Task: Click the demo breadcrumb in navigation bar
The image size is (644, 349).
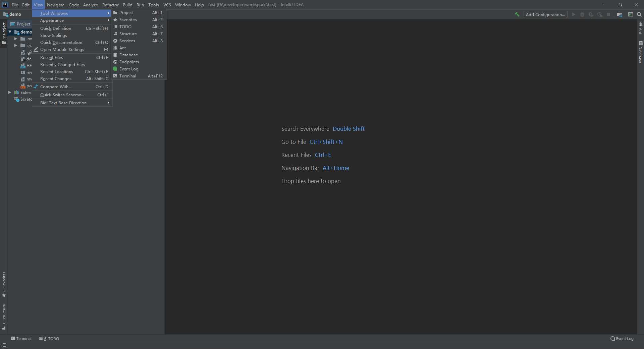Action: pos(12,14)
